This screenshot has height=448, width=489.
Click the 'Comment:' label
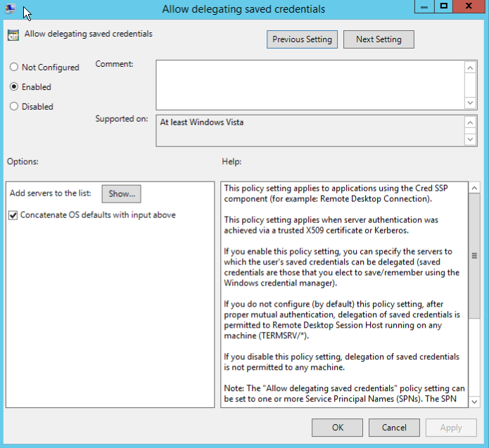click(114, 64)
